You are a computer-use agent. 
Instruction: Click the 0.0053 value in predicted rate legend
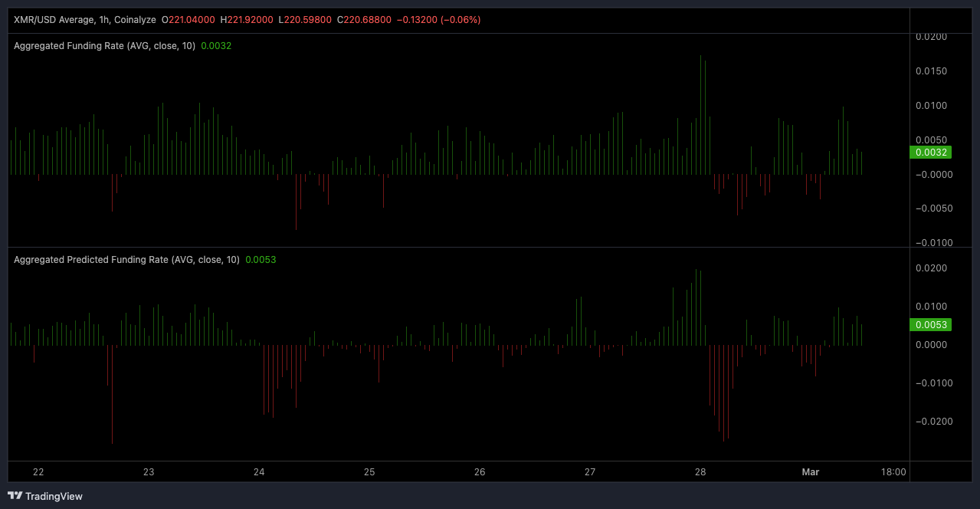point(261,260)
